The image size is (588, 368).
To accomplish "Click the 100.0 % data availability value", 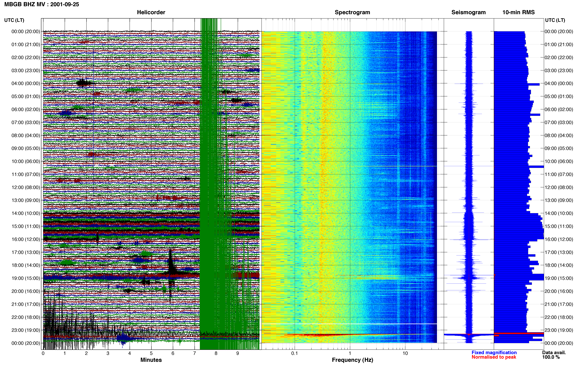I will [551, 357].
